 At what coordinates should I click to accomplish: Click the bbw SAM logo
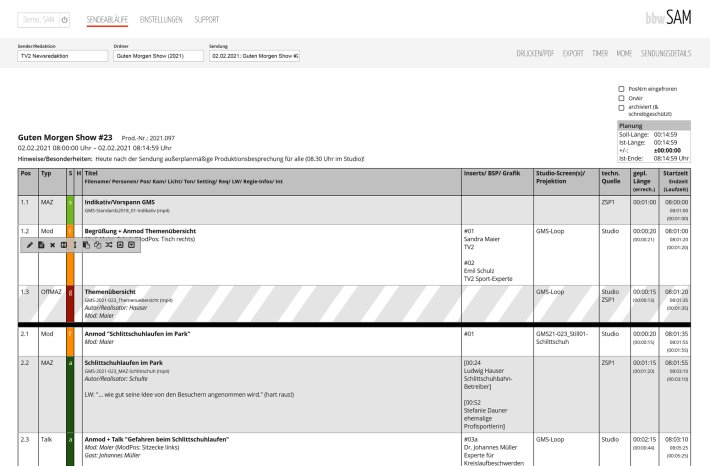pos(668,18)
